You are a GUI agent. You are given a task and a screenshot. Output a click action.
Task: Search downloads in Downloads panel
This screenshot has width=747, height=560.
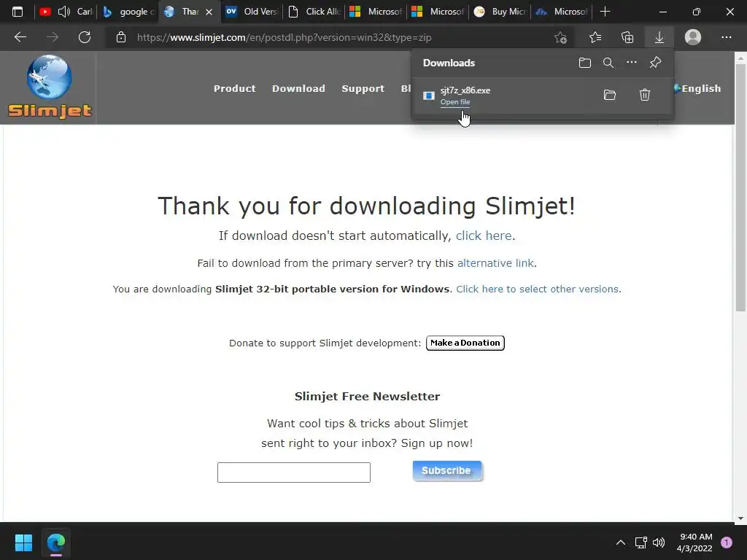pos(608,63)
